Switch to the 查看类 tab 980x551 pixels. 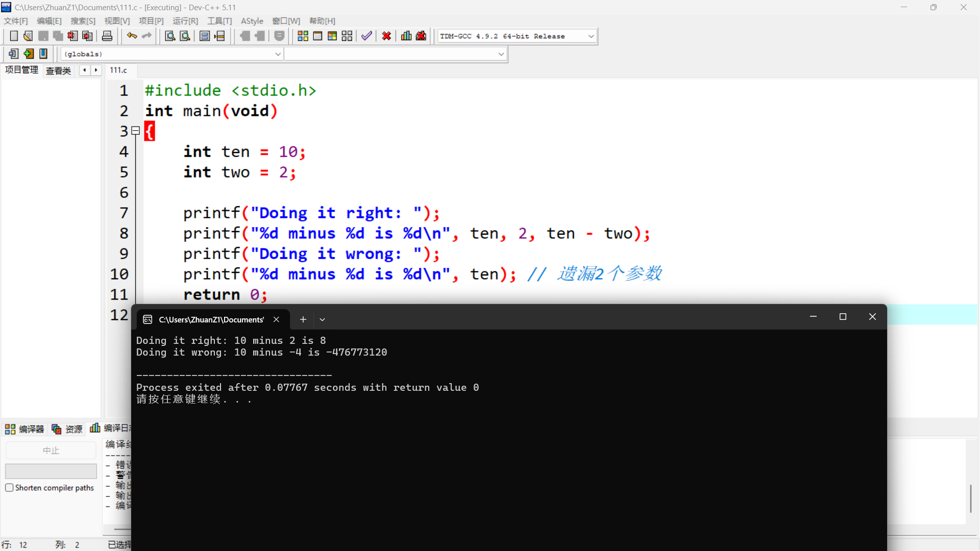pos(58,70)
